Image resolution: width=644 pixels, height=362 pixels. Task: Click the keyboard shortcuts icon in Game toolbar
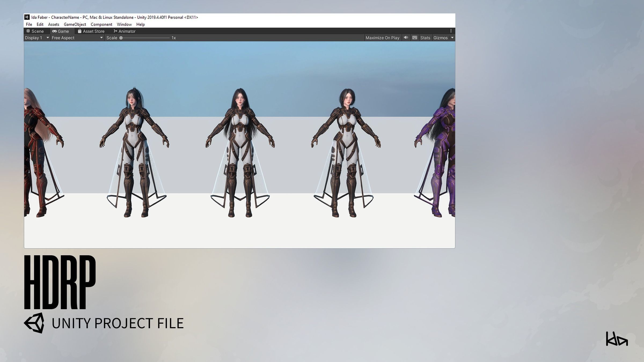point(415,38)
